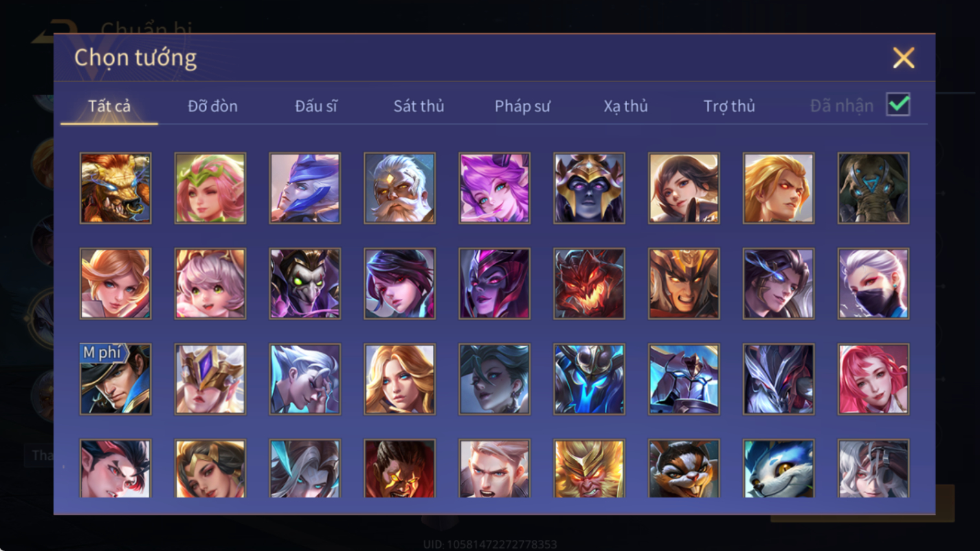Screen dimensions: 980x551
Task: Choose the golden monkey king hero
Action: click(589, 468)
